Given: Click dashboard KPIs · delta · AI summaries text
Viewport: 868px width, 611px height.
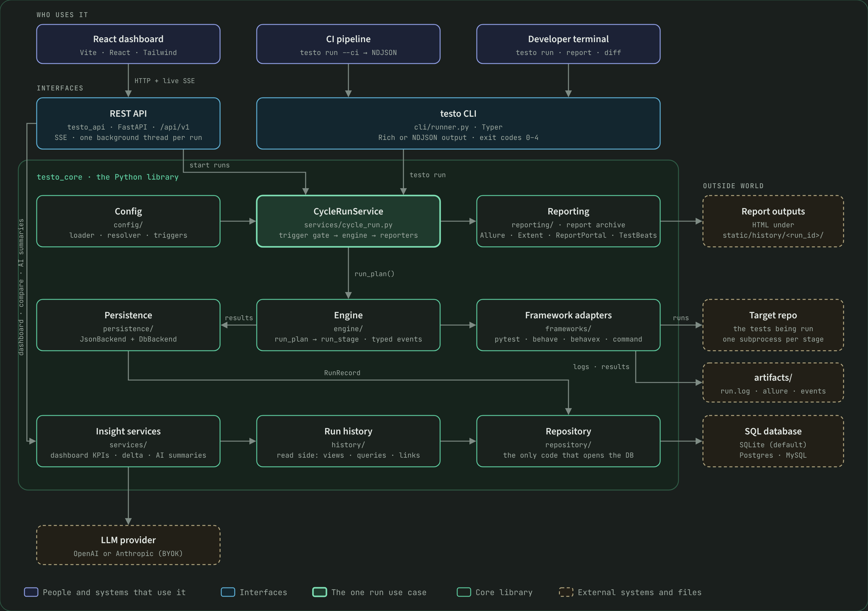Looking at the screenshot, I should tap(128, 455).
